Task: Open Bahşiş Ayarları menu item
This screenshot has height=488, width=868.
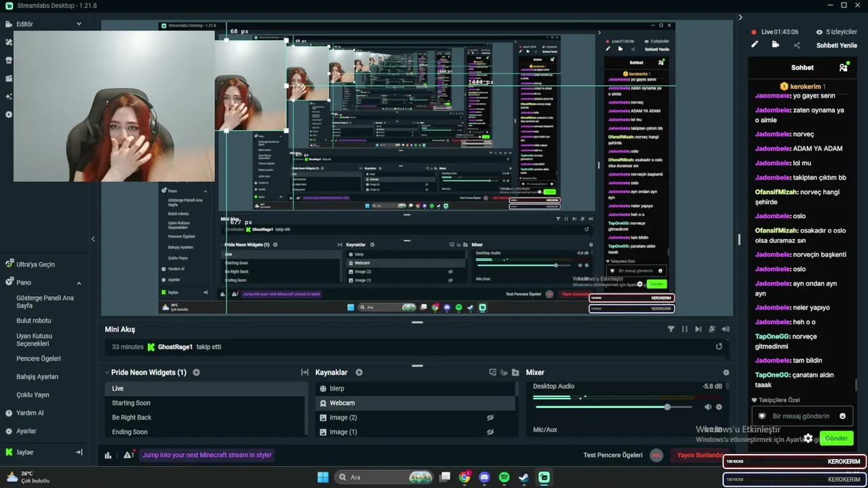Action: 37,377
